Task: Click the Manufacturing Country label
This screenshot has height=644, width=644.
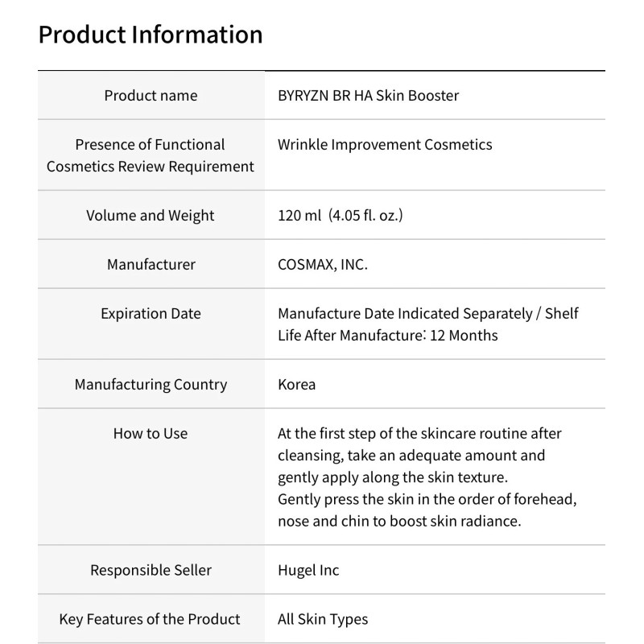Action: pos(151,385)
